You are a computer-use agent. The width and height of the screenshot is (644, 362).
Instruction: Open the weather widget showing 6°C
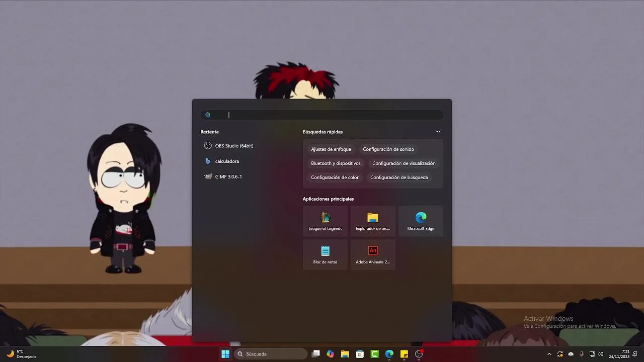pyautogui.click(x=22, y=354)
